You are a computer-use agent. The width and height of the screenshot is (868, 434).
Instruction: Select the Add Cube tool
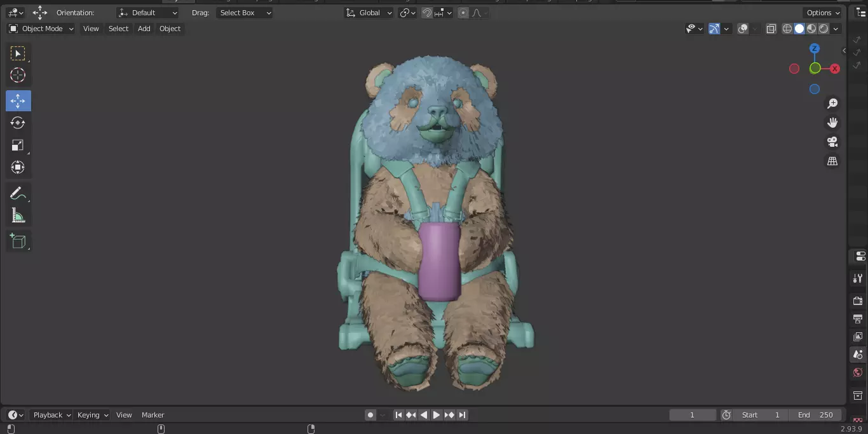[x=18, y=241]
